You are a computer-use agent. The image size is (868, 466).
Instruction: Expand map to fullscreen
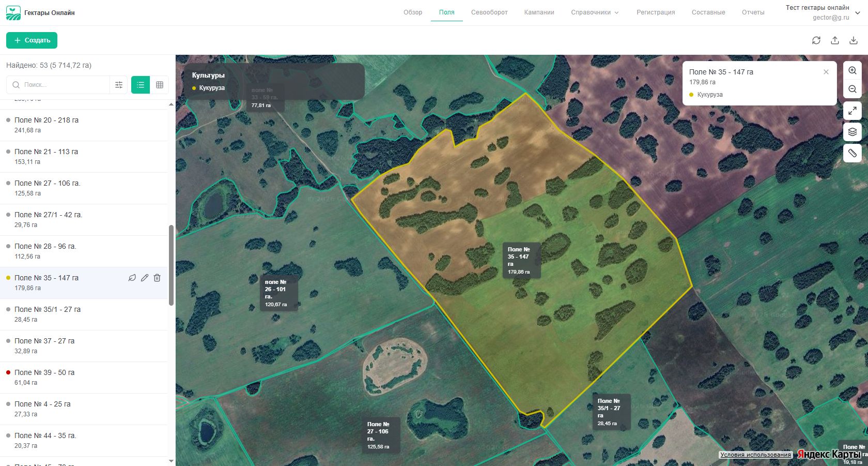pos(853,110)
